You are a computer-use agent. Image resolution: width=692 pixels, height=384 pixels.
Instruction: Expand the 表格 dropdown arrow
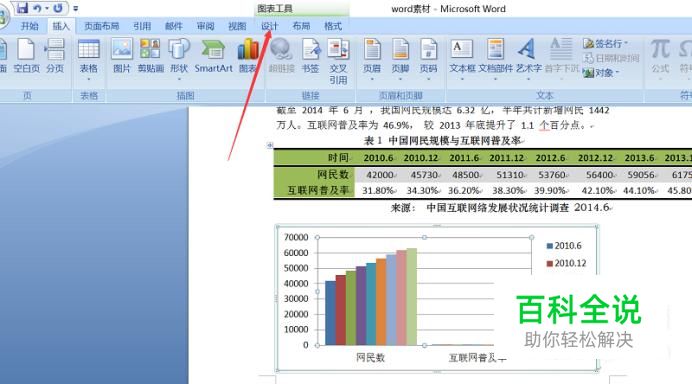pyautogui.click(x=89, y=79)
